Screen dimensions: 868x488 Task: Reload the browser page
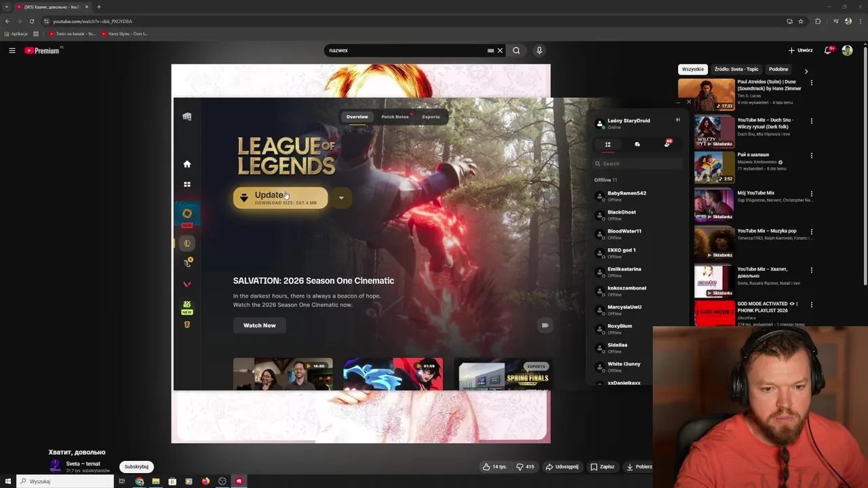(31, 21)
